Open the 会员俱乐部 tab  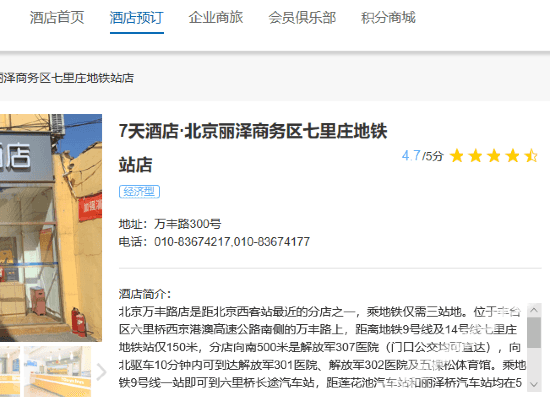(x=302, y=18)
